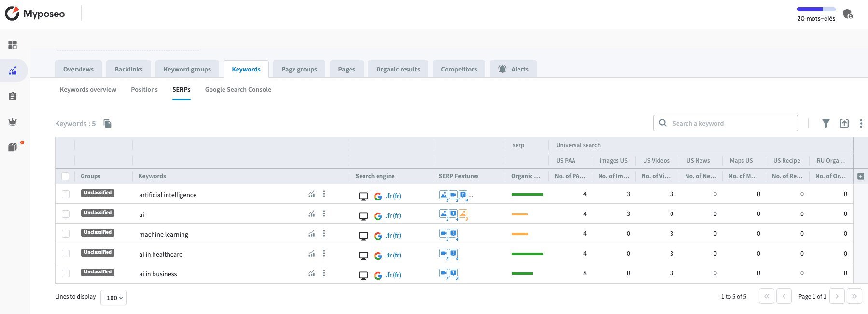
Task: Go to first page pagination button
Action: 767,296
